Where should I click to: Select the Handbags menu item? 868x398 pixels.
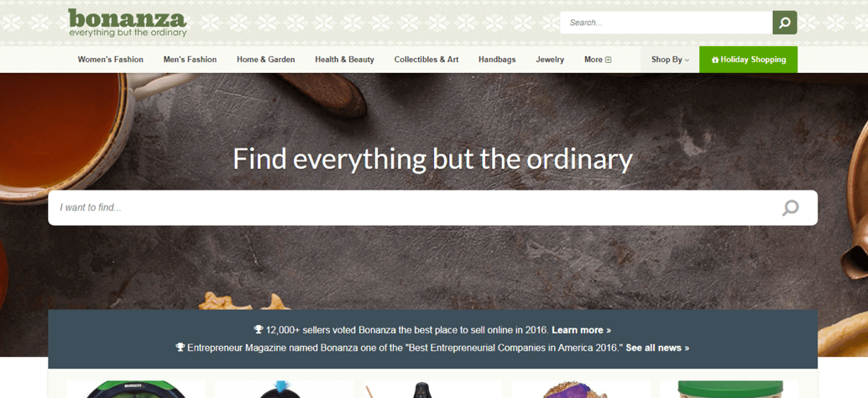[497, 60]
